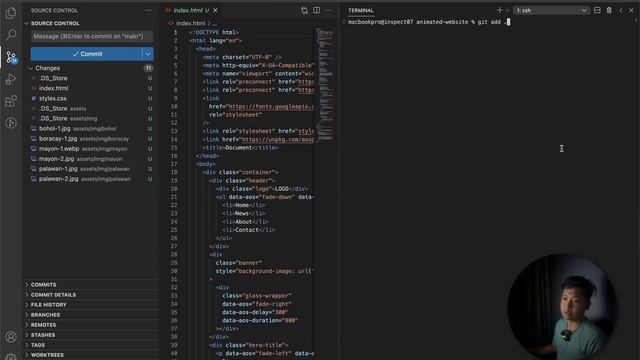Expand the File History section

(48, 304)
